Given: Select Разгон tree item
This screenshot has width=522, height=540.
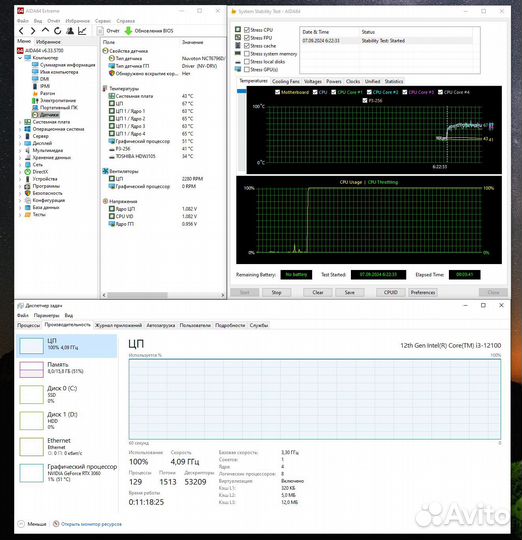Looking at the screenshot, I should tap(43, 93).
